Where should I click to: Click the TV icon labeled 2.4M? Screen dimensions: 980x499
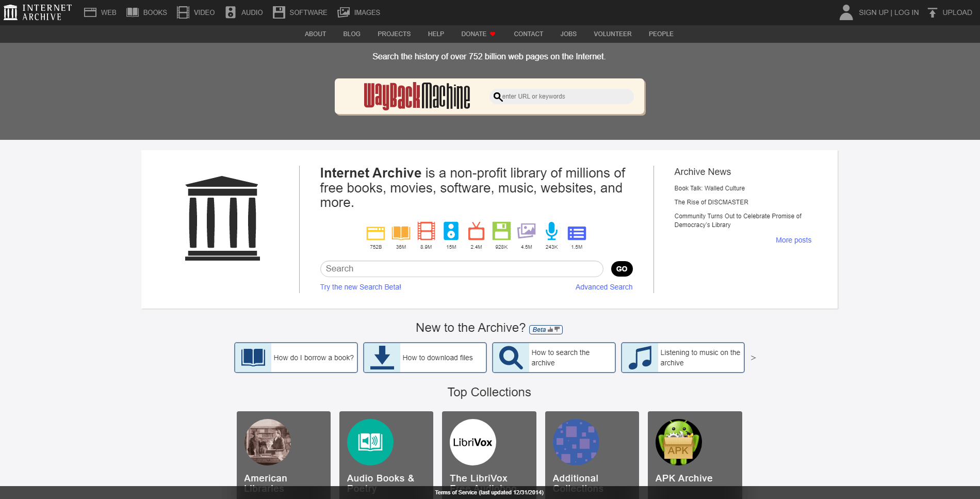click(x=476, y=231)
